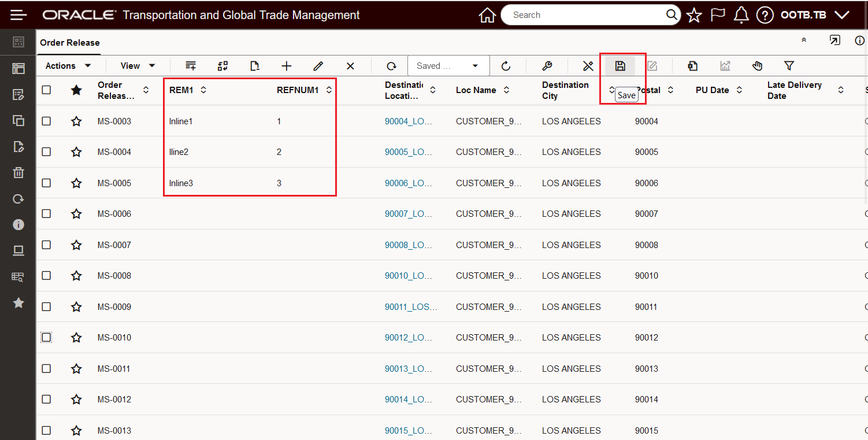Open link 90015_LO... destination location
The width and height of the screenshot is (868, 440).
409,431
